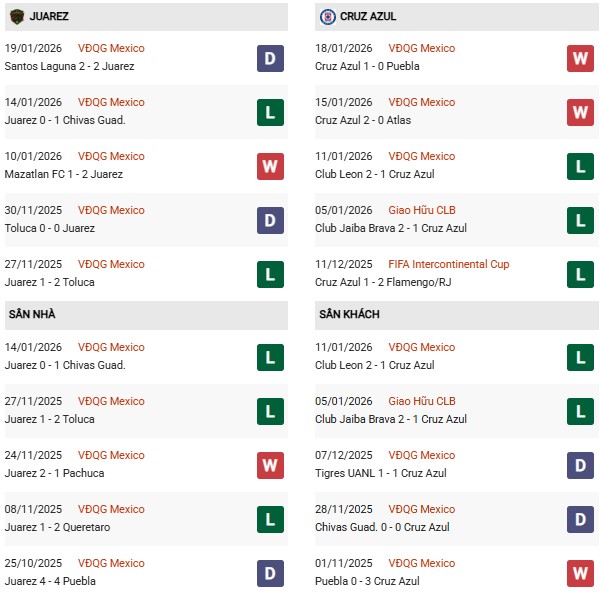Open Giao Hữu CLB link dated 05/01/2026 under Cruz Azul header

tap(422, 210)
